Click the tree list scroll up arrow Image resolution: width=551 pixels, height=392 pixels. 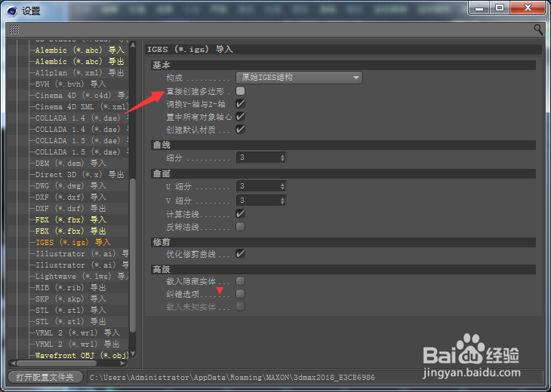[133, 44]
